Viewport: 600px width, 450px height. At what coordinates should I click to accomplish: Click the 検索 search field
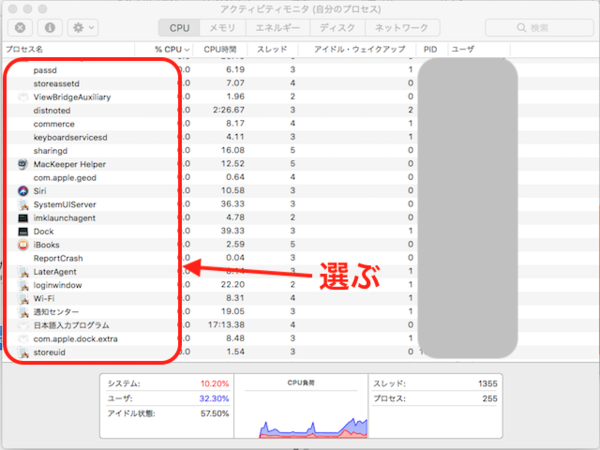pyautogui.click(x=540, y=28)
